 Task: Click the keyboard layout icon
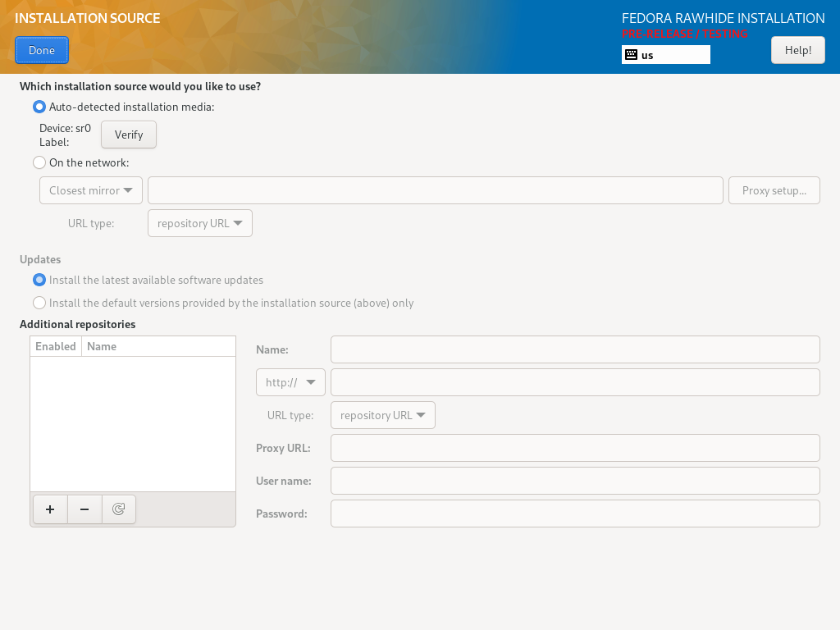coord(631,55)
